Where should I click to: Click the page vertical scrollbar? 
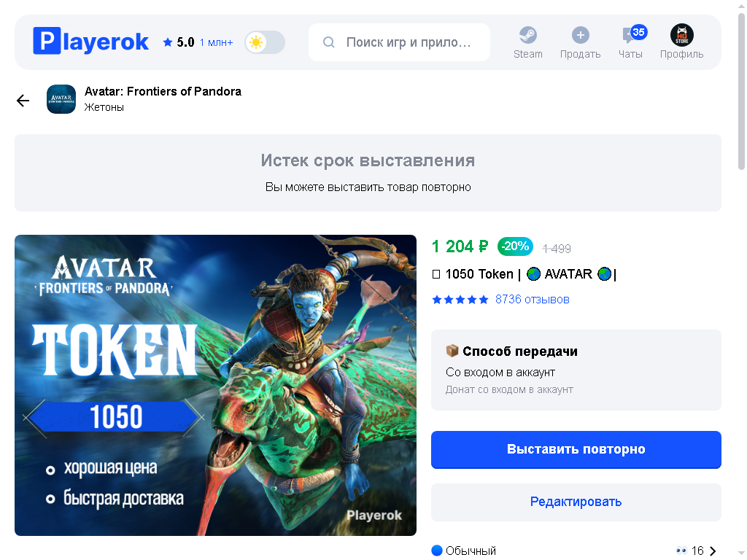tap(741, 90)
